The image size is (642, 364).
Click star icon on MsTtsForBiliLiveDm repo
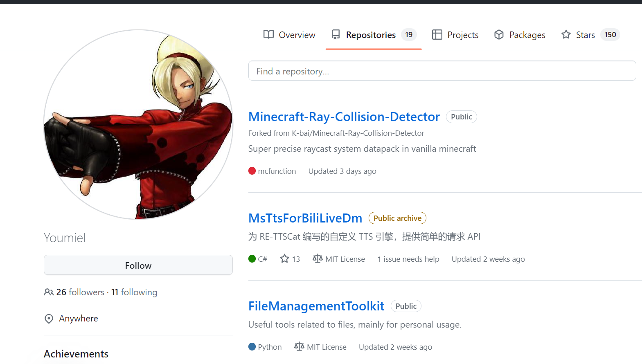pos(284,258)
